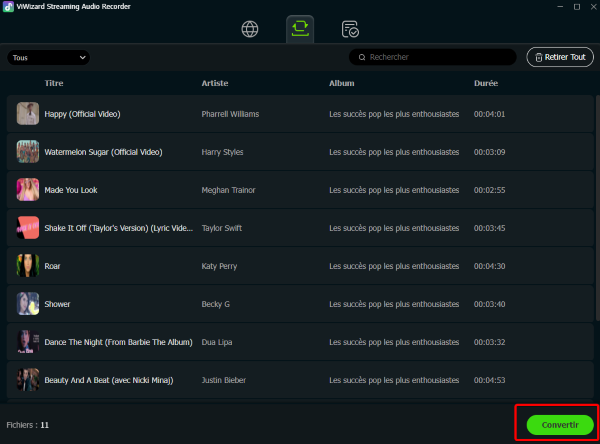
Task: Click the Dance The Night track title
Action: tap(118, 342)
